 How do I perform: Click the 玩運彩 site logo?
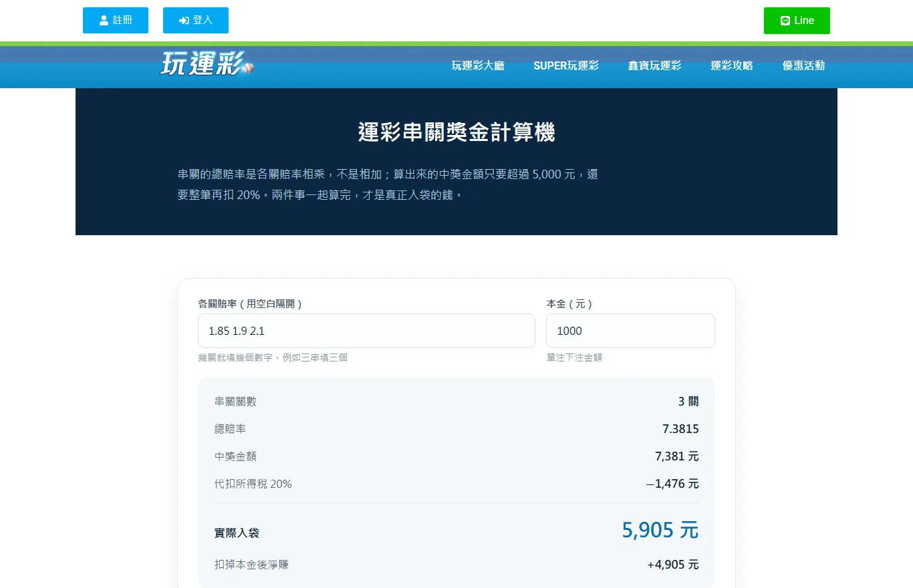(207, 63)
